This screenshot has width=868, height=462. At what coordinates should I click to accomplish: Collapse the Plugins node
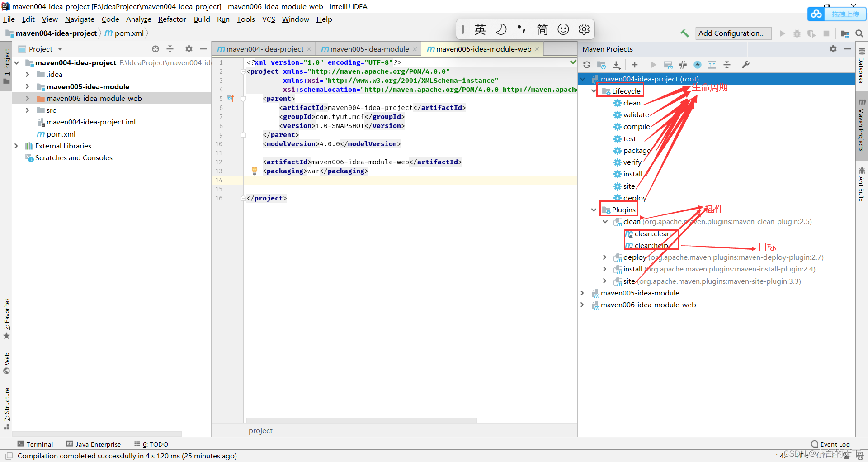point(594,210)
